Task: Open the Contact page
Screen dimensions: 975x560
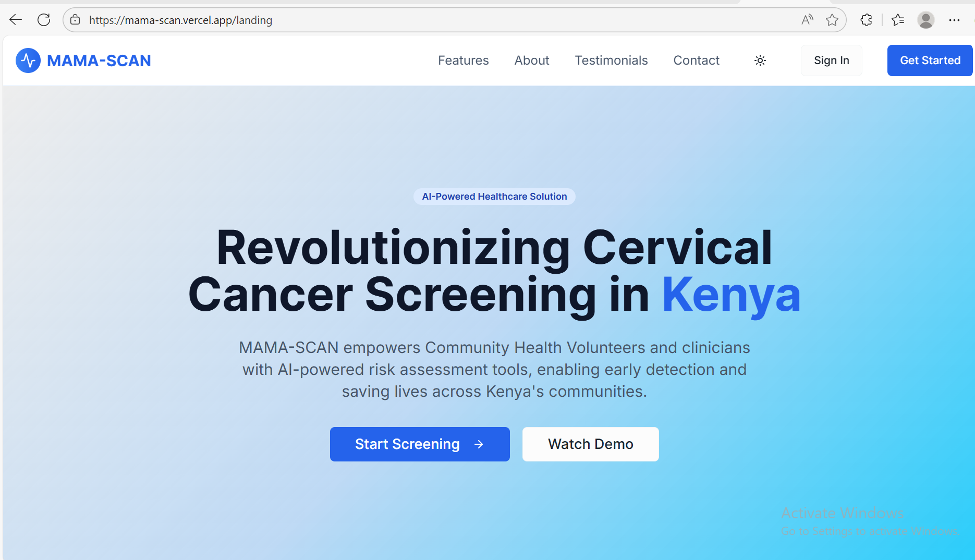Action: [696, 60]
